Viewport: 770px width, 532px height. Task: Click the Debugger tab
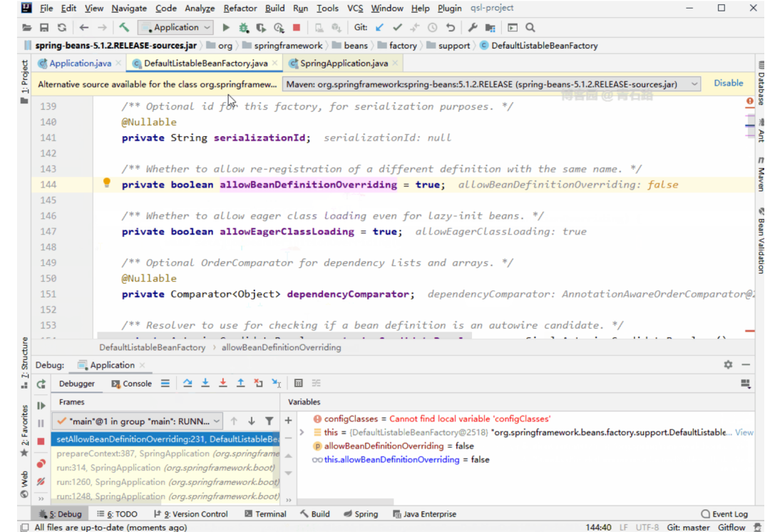point(76,384)
